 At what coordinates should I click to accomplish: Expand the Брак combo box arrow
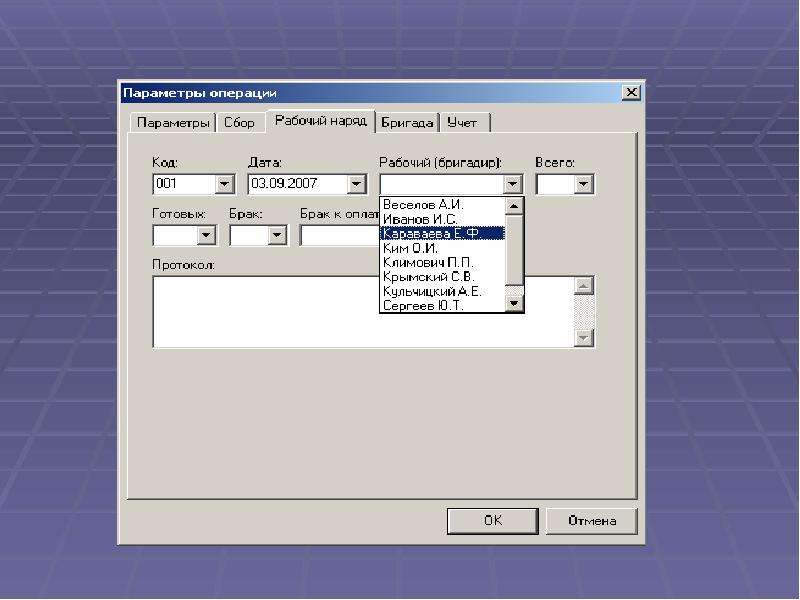(x=277, y=235)
